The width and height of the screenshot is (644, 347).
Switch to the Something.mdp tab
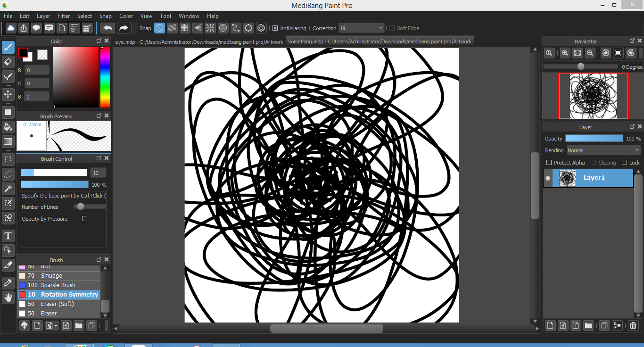point(380,41)
